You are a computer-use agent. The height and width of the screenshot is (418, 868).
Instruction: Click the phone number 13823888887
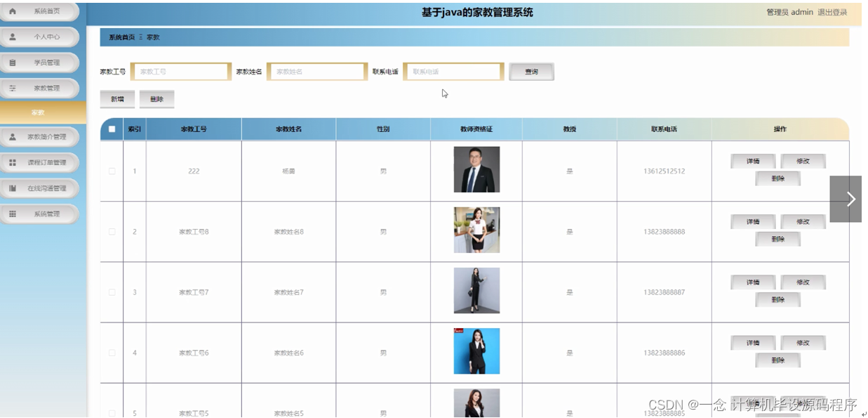tap(664, 292)
